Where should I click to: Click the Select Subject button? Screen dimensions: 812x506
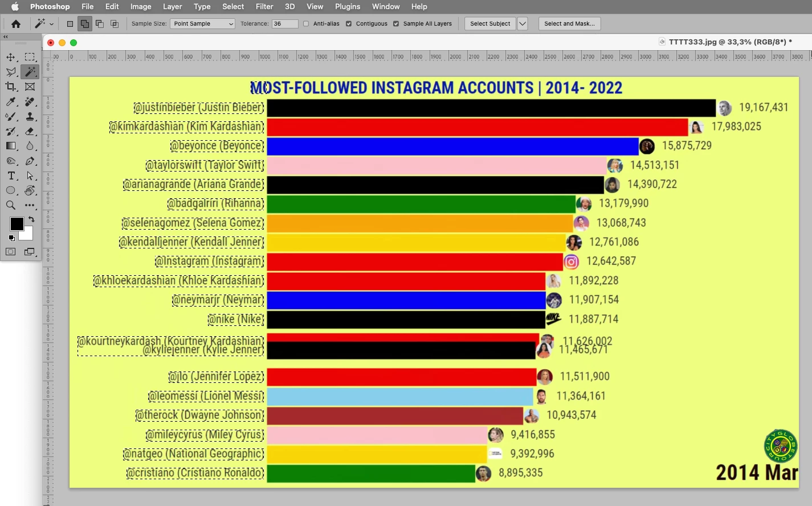(490, 24)
